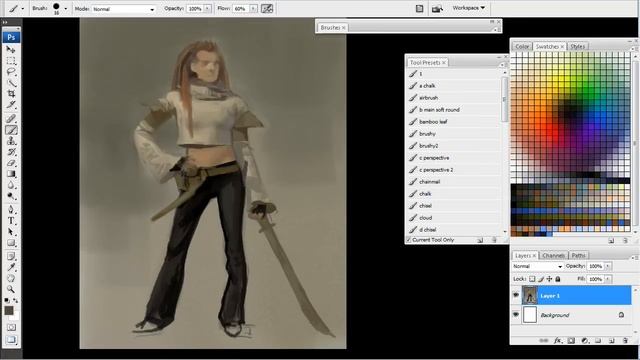Open the brush Mode dropdown
Screen dimensions: 640x360
123,9
